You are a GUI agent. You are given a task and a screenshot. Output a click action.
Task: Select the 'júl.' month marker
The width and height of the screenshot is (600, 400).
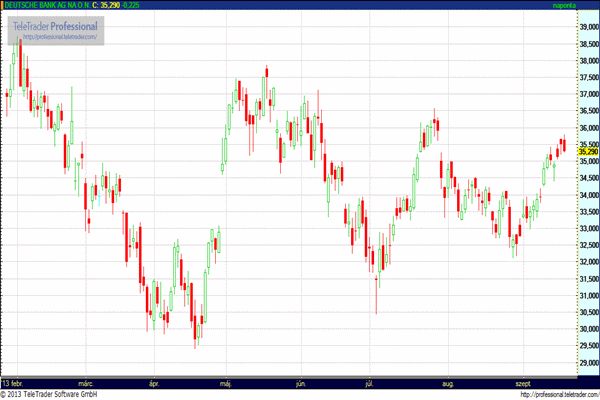coord(371,383)
